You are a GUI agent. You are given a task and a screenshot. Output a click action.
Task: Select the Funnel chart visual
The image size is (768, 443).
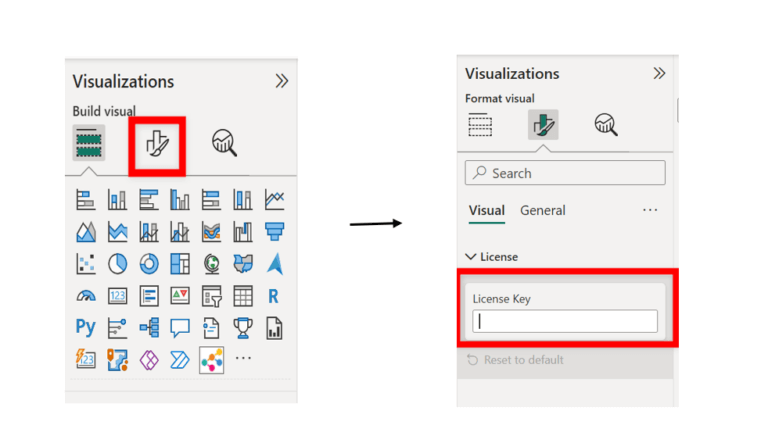[274, 232]
